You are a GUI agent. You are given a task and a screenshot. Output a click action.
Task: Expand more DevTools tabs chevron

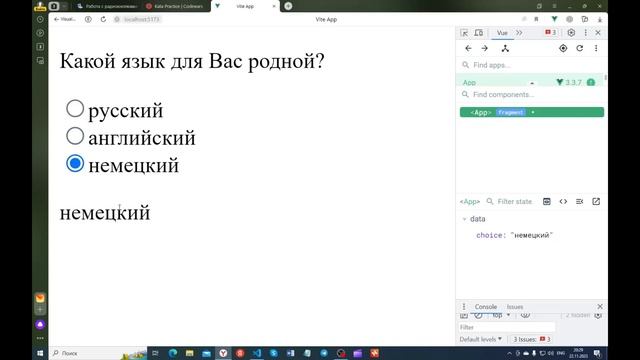click(x=519, y=33)
